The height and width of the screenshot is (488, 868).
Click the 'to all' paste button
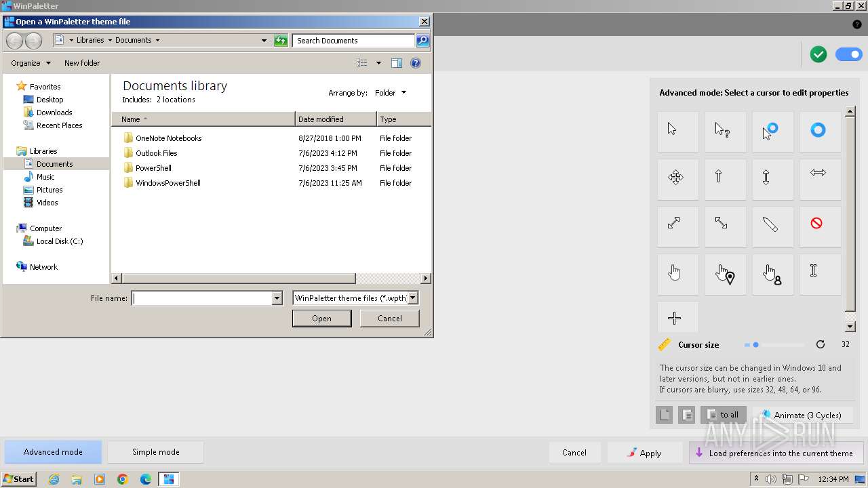click(724, 415)
